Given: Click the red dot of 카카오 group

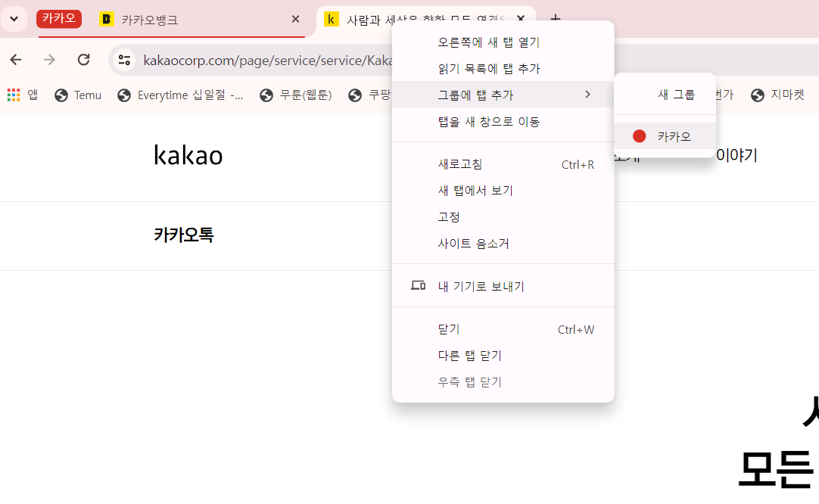Looking at the screenshot, I should (640, 136).
